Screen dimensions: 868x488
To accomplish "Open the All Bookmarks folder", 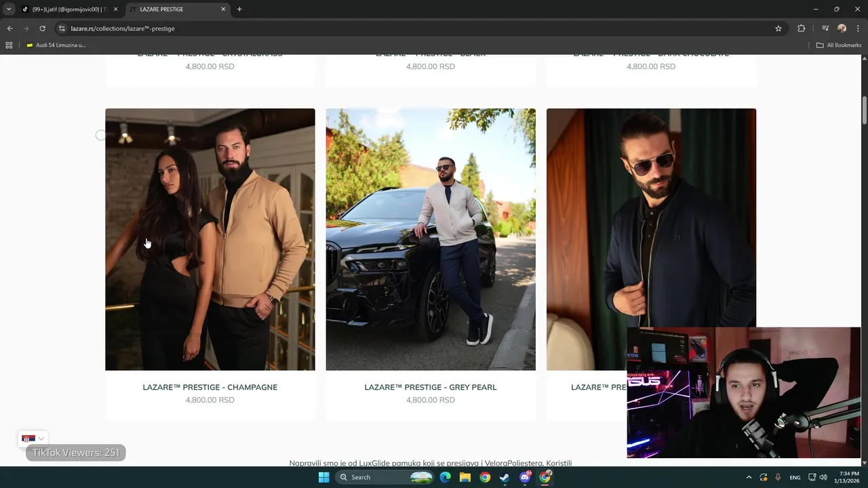I will point(839,45).
